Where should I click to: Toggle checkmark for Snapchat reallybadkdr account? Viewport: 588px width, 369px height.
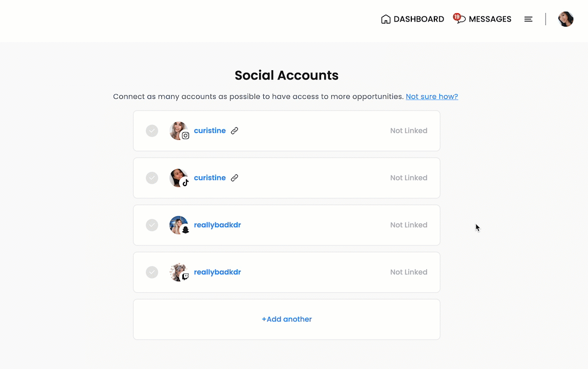(152, 225)
